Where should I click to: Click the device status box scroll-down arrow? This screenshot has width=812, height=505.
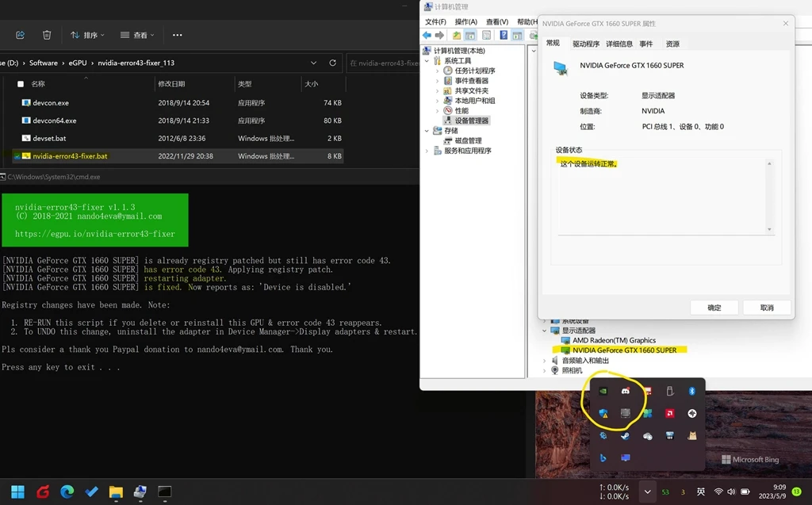[x=769, y=229]
